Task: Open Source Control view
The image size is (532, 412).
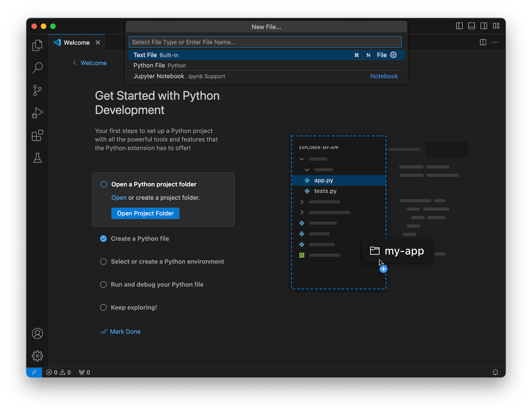Action: pyautogui.click(x=37, y=90)
